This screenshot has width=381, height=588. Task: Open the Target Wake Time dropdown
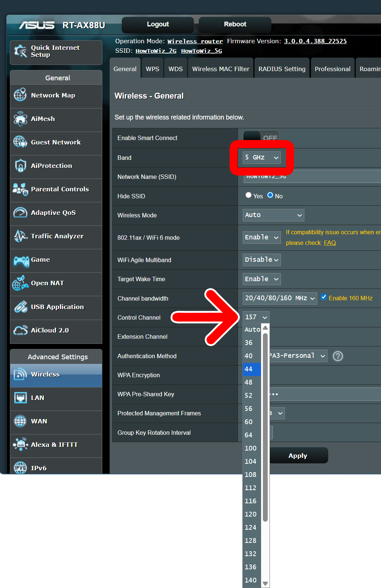point(262,279)
